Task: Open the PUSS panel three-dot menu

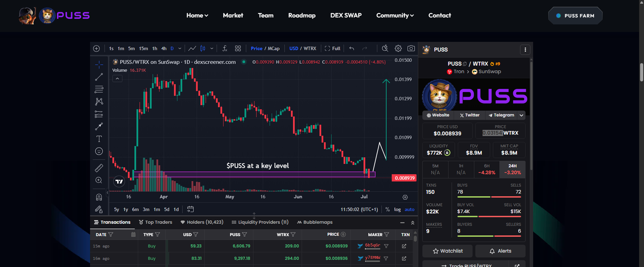Action: (525, 50)
